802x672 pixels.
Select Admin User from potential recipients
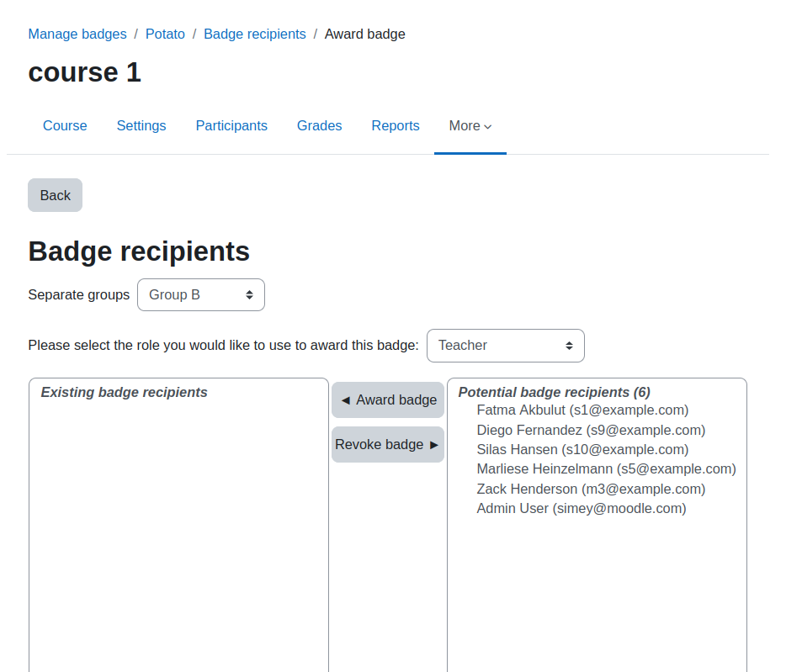click(x=582, y=509)
